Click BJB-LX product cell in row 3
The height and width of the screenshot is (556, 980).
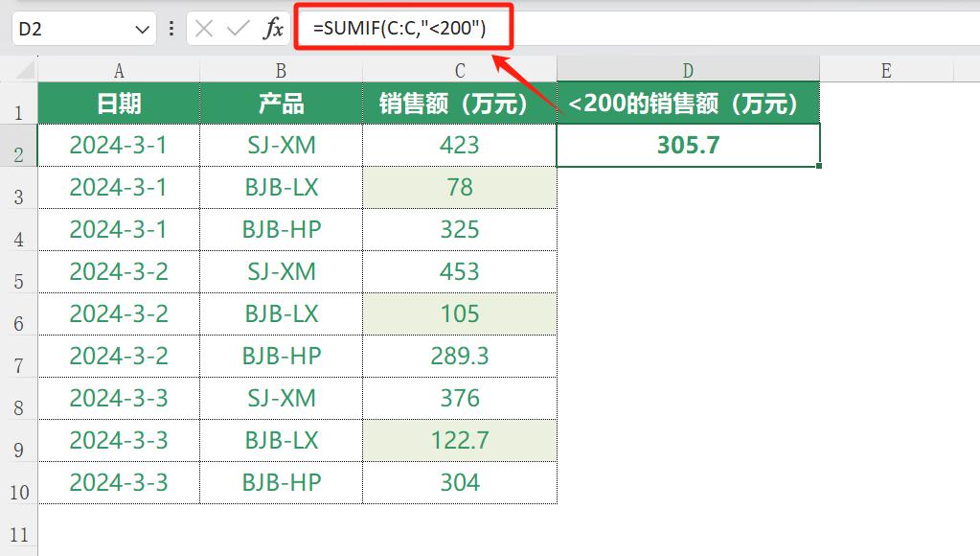282,188
